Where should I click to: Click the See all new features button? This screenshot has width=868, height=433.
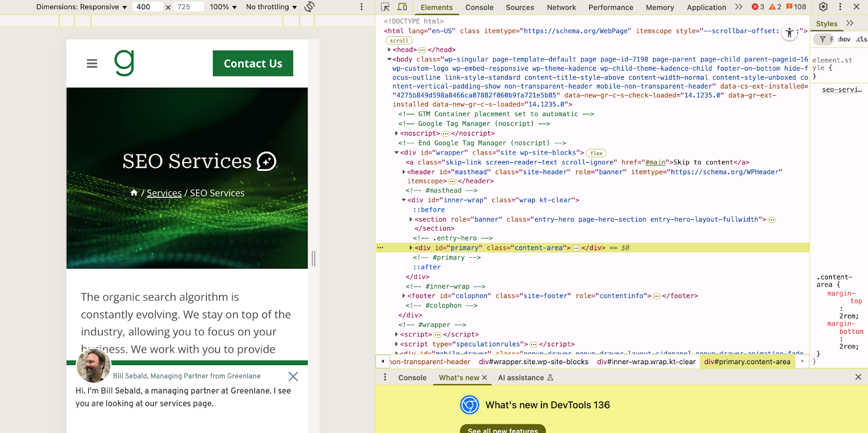503,429
